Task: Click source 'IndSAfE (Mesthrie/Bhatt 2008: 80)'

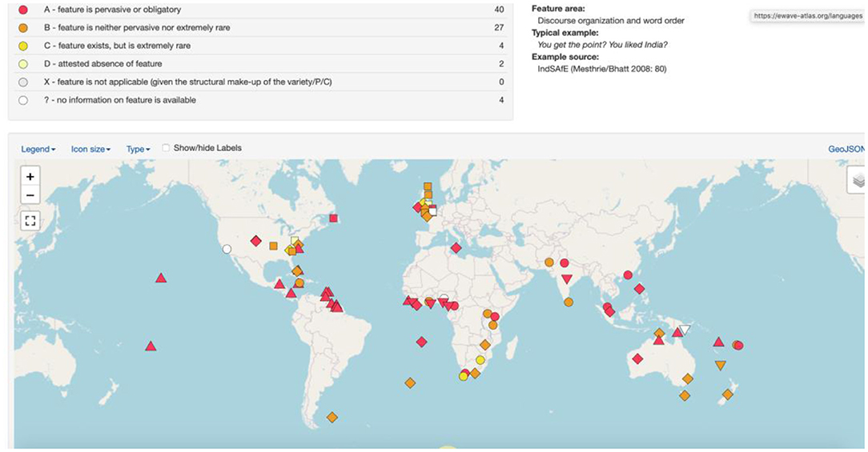Action: 601,69
